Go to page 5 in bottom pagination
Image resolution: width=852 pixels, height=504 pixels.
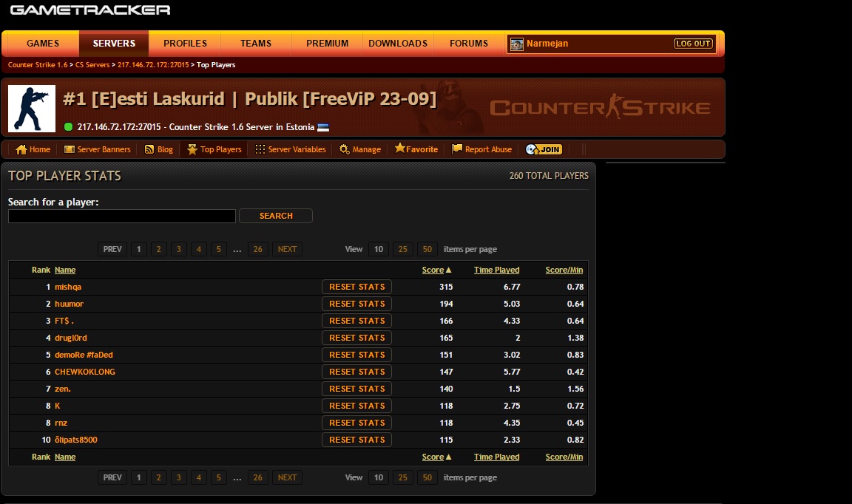tap(218, 477)
